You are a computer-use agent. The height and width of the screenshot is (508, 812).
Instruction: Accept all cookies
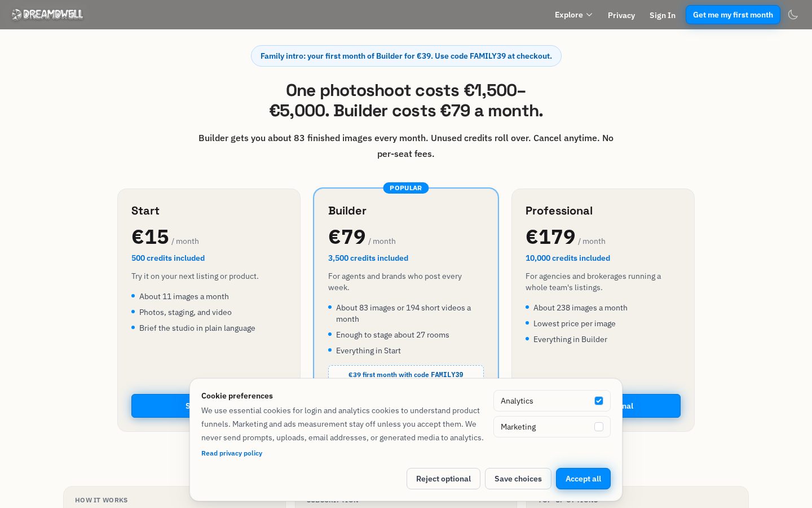[x=583, y=479]
